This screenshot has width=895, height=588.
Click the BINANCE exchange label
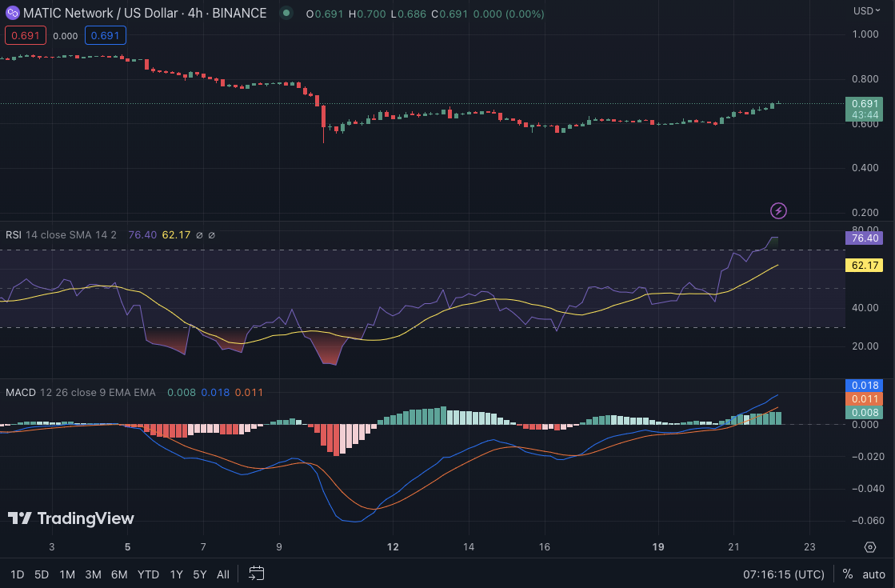pos(239,13)
